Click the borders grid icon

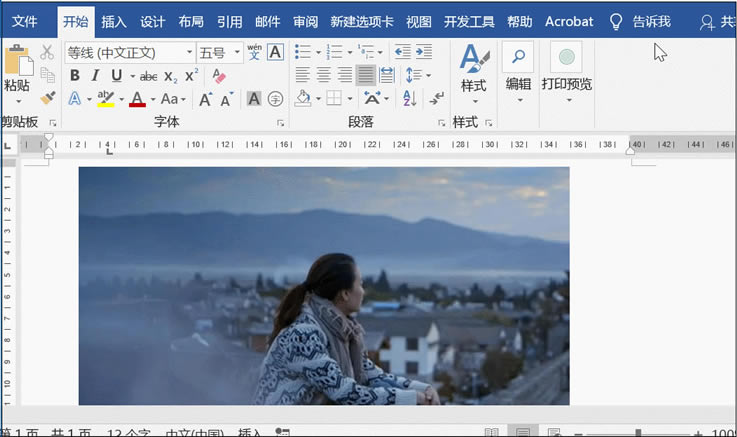point(334,98)
